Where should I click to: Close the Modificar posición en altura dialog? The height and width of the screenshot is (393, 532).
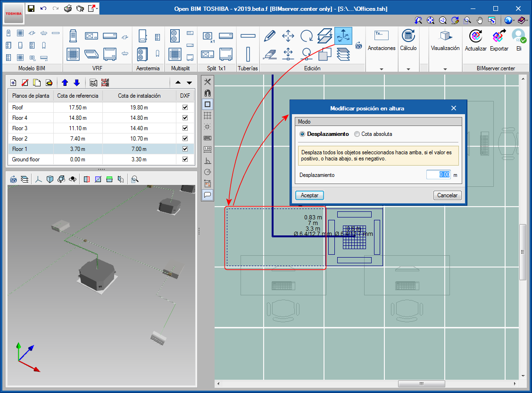point(454,108)
